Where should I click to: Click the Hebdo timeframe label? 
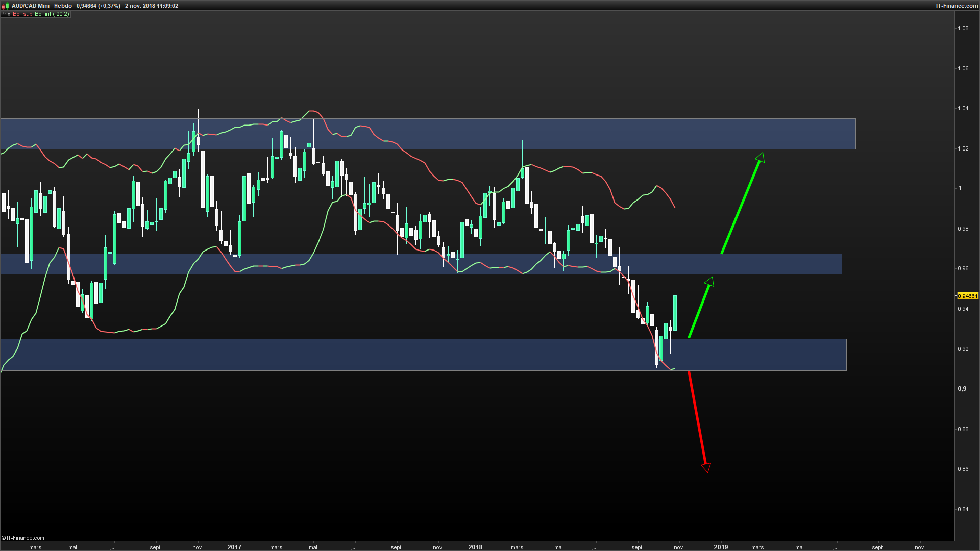point(63,6)
